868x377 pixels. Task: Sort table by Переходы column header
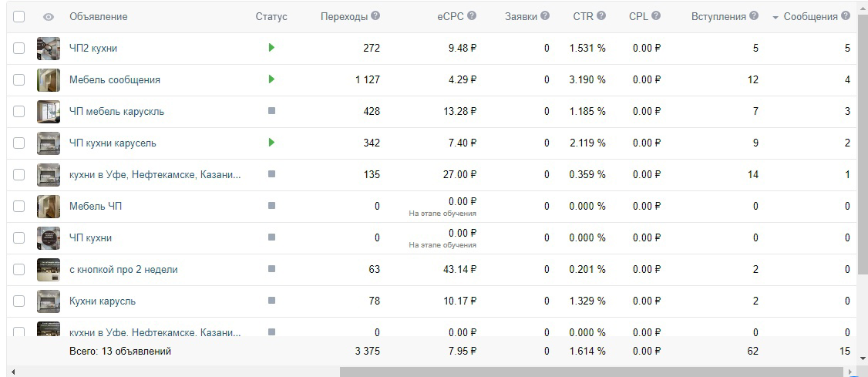pos(344,17)
